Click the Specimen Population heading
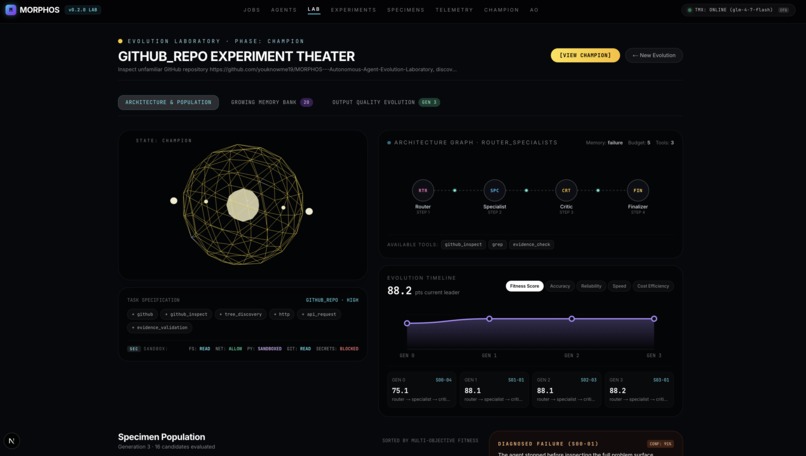806x456 pixels. pyautogui.click(x=161, y=437)
